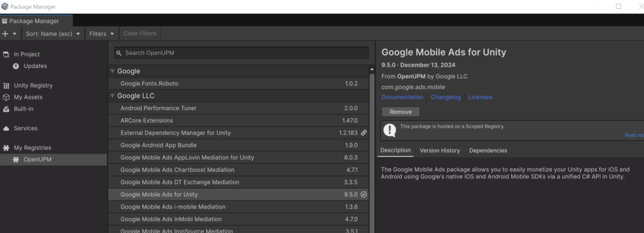Click the In Project monitor icon
644x233 pixels.
click(6, 54)
